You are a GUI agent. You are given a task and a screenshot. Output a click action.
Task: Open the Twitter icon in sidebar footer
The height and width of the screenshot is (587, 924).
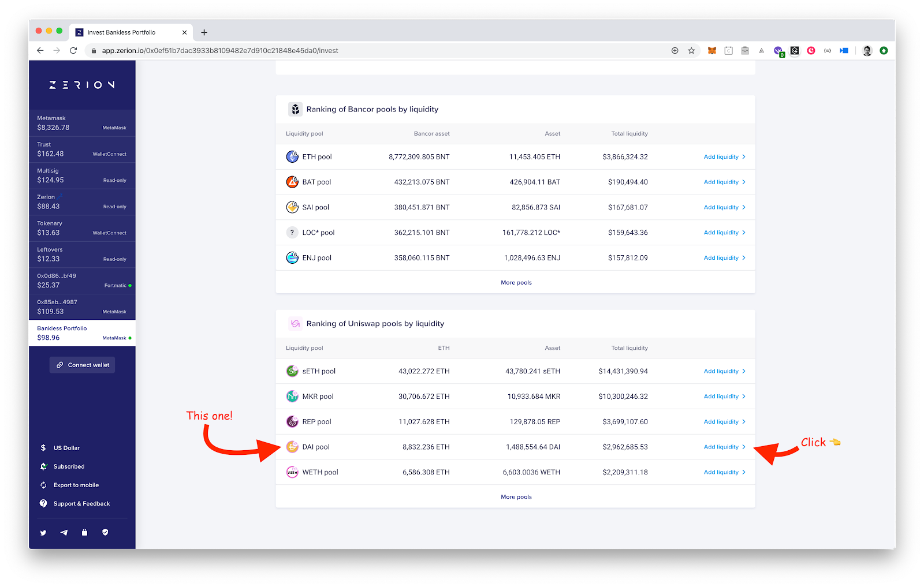[x=43, y=533]
